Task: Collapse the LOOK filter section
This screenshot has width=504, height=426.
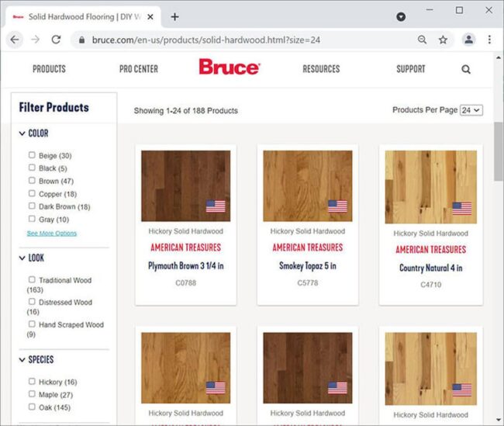Action: (x=32, y=258)
